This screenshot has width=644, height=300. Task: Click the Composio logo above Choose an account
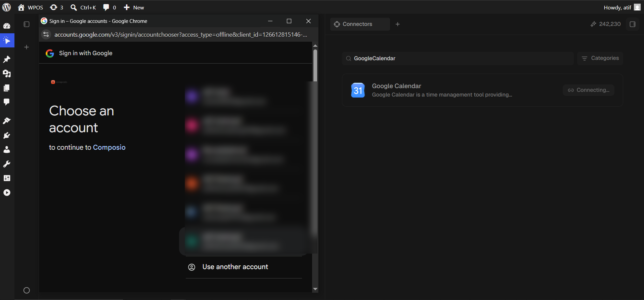point(59,82)
